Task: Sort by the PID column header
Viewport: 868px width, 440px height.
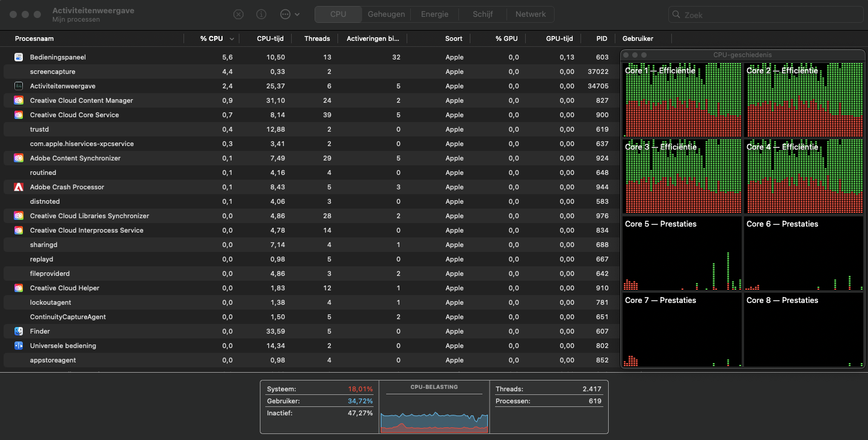Action: pyautogui.click(x=602, y=38)
